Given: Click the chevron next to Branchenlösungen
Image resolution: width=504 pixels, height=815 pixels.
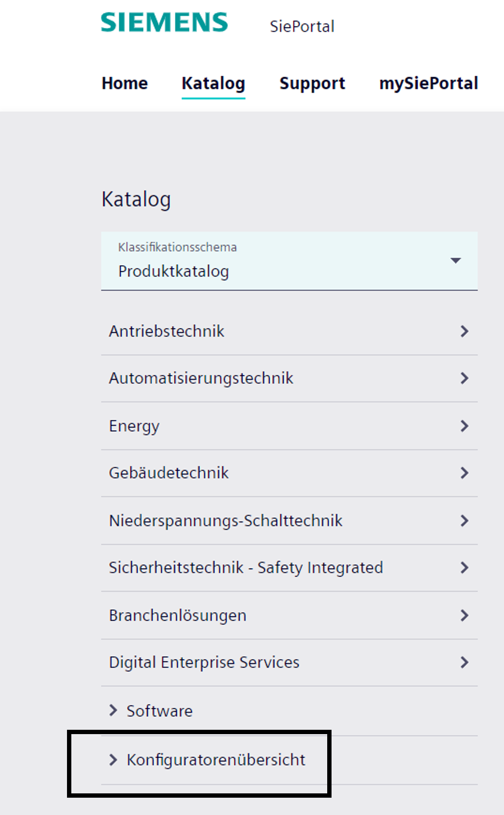Looking at the screenshot, I should pos(465,615).
